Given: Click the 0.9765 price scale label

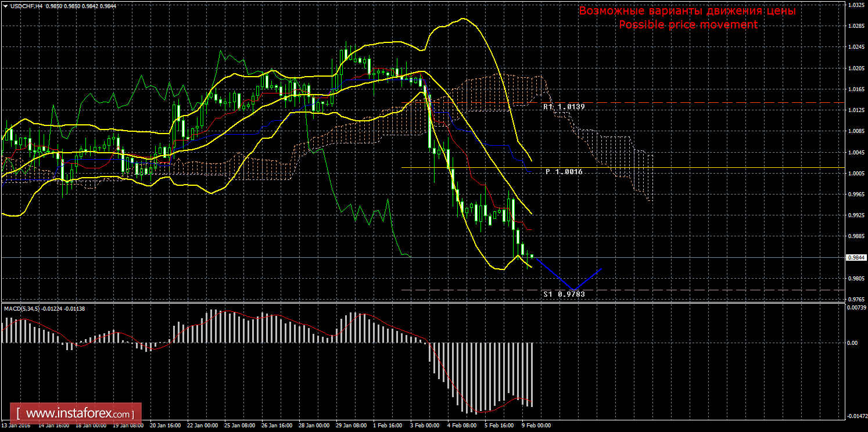Looking at the screenshot, I should tap(856, 299).
